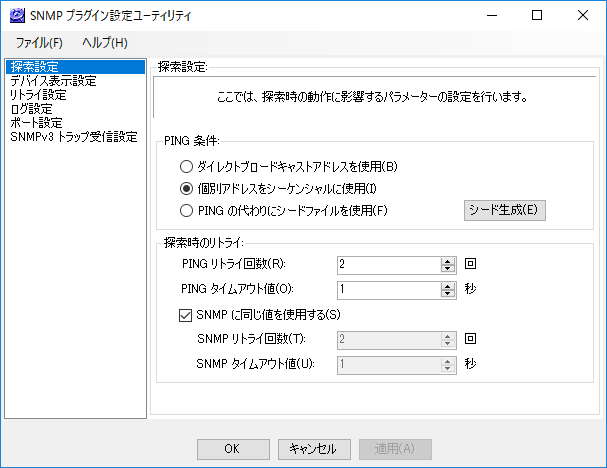Image resolution: width=607 pixels, height=468 pixels.
Task: Select ポート設定 from the settings list
Action: (36, 123)
